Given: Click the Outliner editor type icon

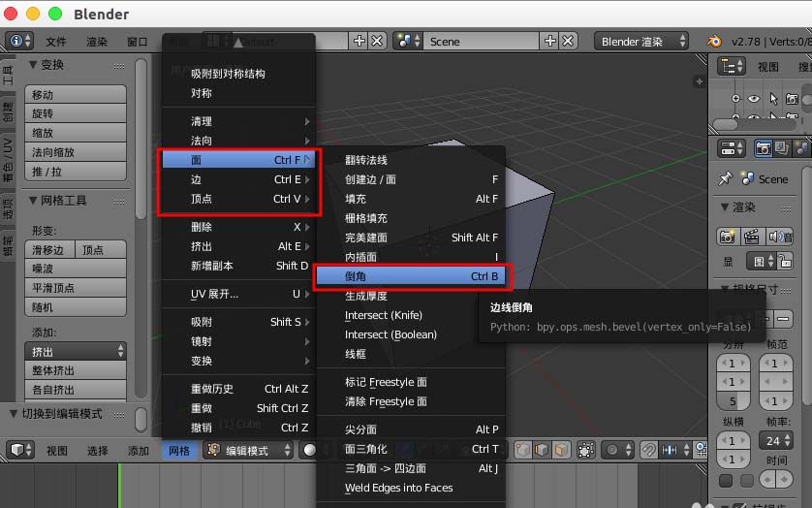Looking at the screenshot, I should point(732,66).
